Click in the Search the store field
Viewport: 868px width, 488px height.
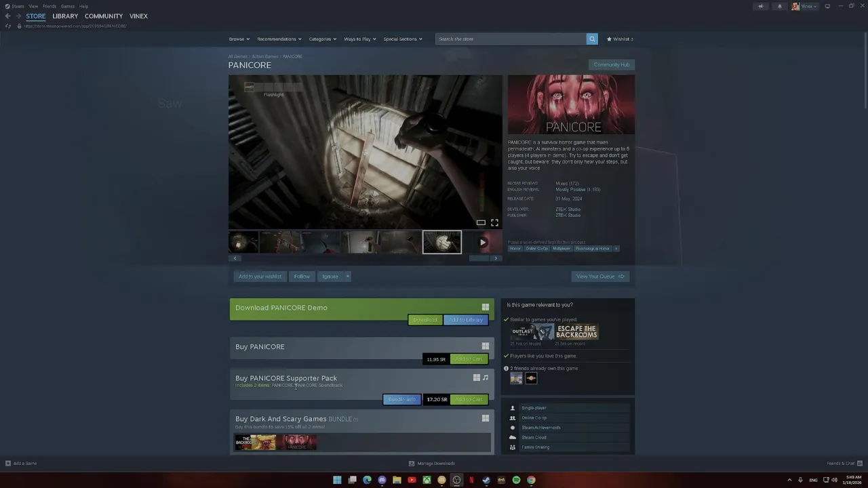tap(511, 39)
